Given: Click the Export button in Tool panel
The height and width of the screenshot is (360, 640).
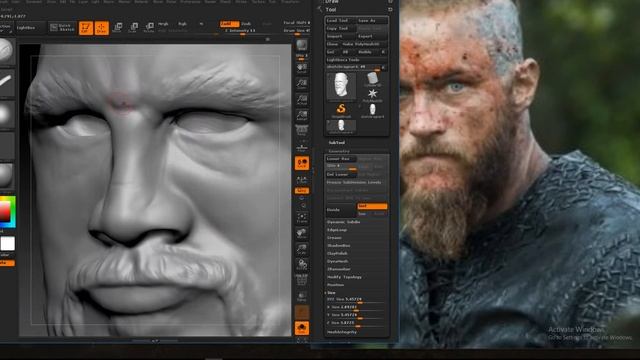Looking at the screenshot, I should tap(372, 36).
